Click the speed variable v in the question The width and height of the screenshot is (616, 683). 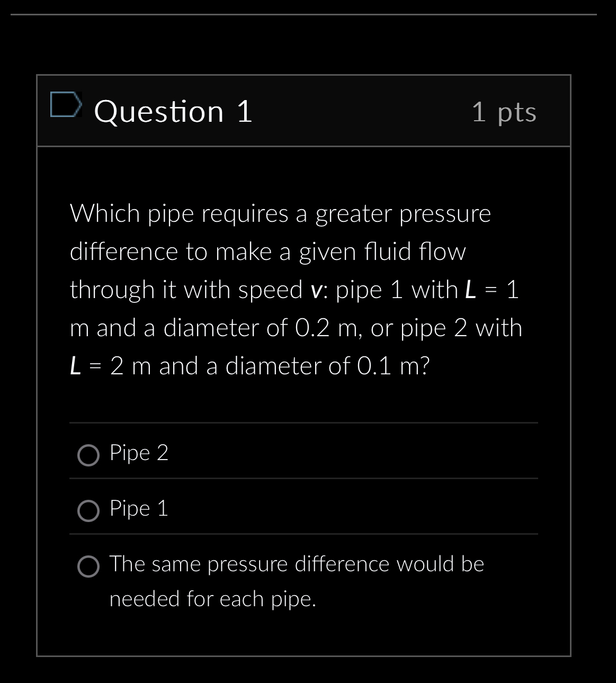point(315,290)
